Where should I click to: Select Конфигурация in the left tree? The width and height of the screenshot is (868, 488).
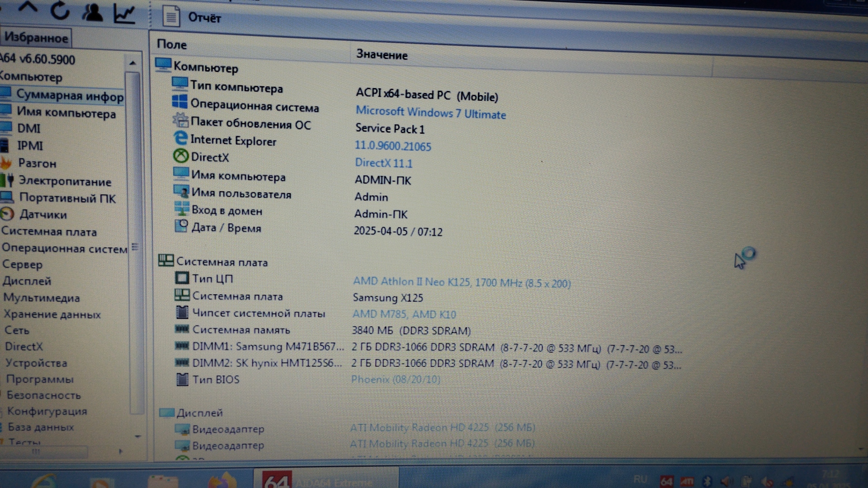coord(47,411)
